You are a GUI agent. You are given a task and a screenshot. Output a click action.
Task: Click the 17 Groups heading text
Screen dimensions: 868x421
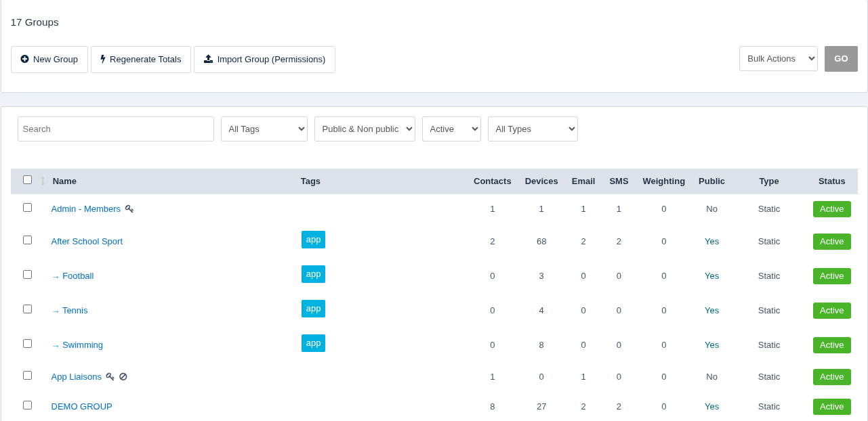35,22
